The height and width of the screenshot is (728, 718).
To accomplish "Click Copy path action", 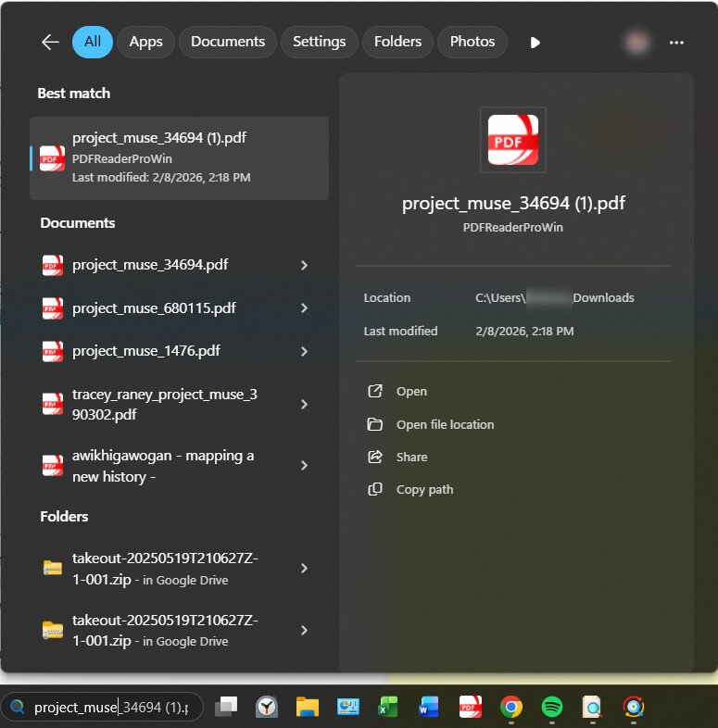I will [x=424, y=489].
